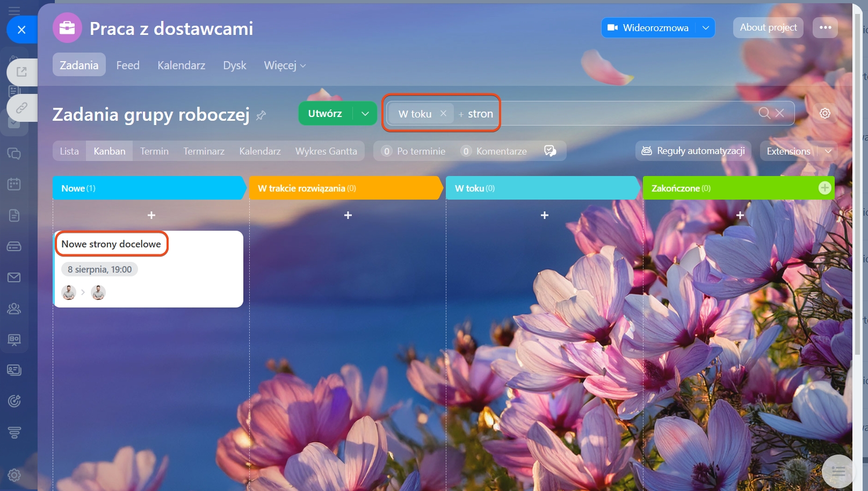Screen dimensions: 868x491
Task: Add a task in W trakcie rozwiązania
Action: pyautogui.click(x=348, y=215)
